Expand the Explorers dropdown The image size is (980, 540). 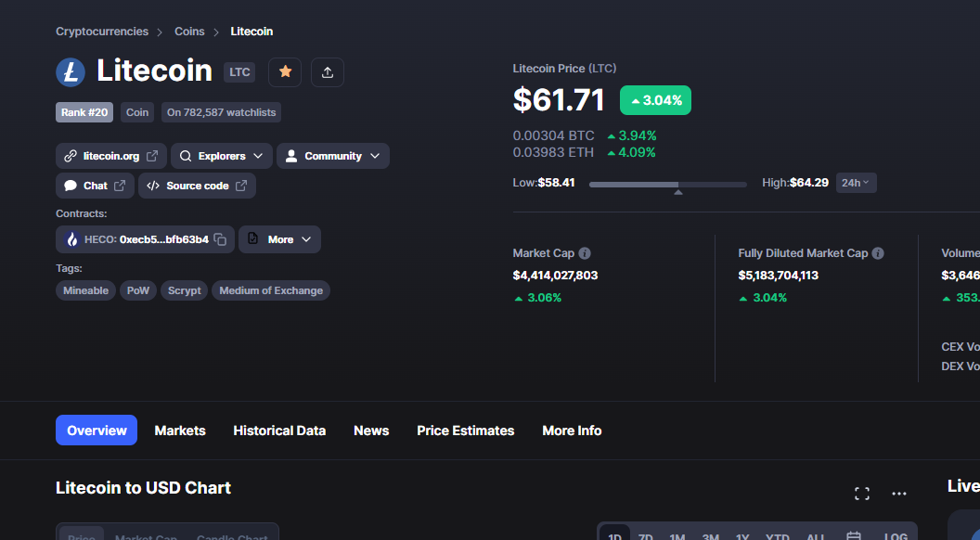coord(221,156)
